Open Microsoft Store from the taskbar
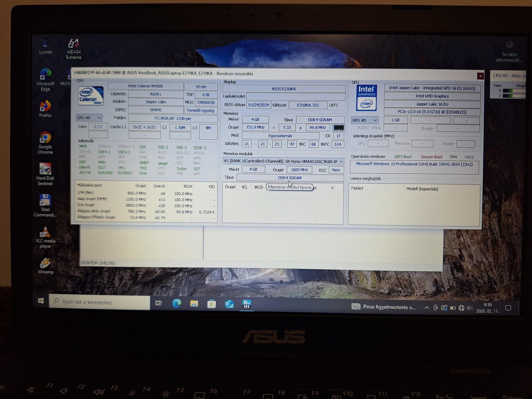 [x=212, y=304]
